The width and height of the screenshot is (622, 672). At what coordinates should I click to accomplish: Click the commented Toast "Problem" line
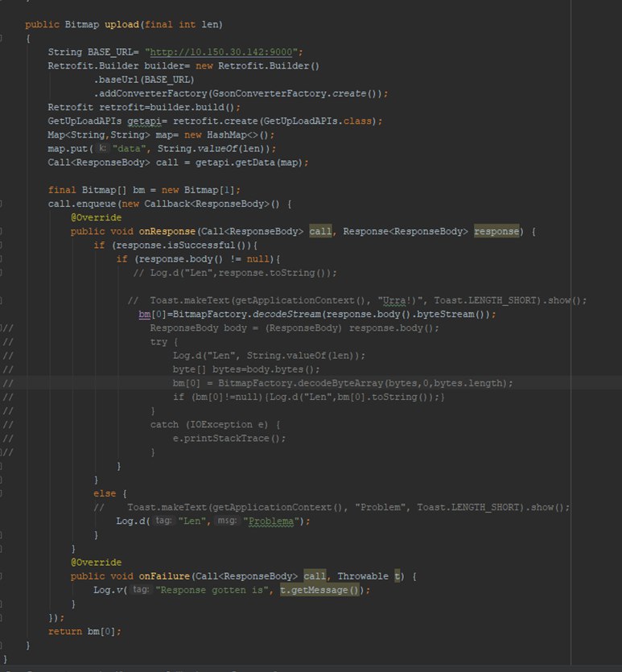point(332,508)
